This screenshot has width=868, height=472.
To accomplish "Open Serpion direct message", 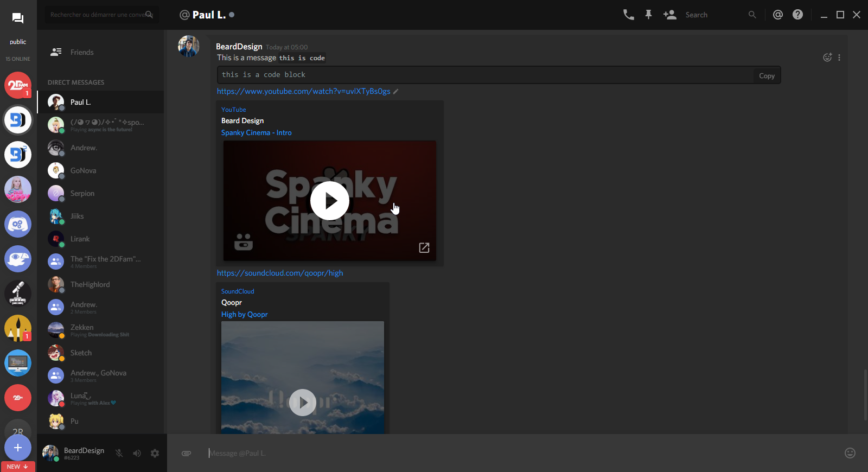I will tap(100, 193).
